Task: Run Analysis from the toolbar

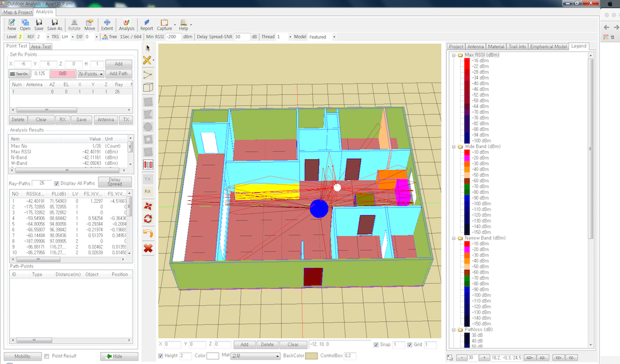Action: point(126,25)
